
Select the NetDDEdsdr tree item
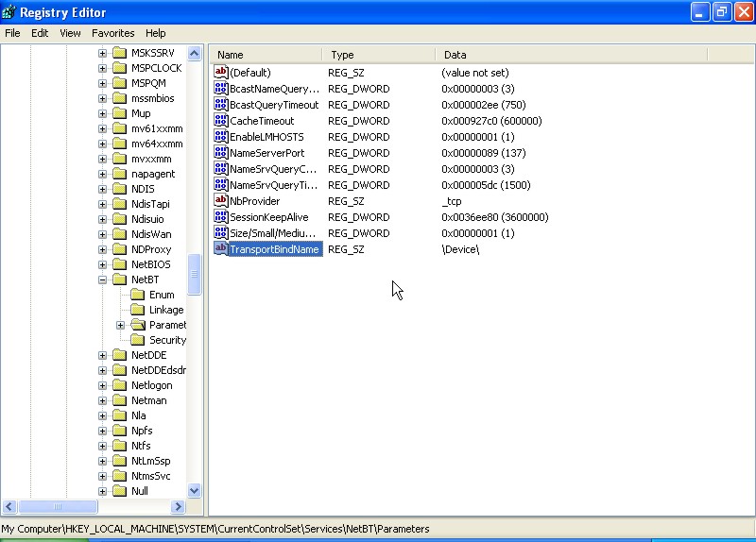(159, 370)
